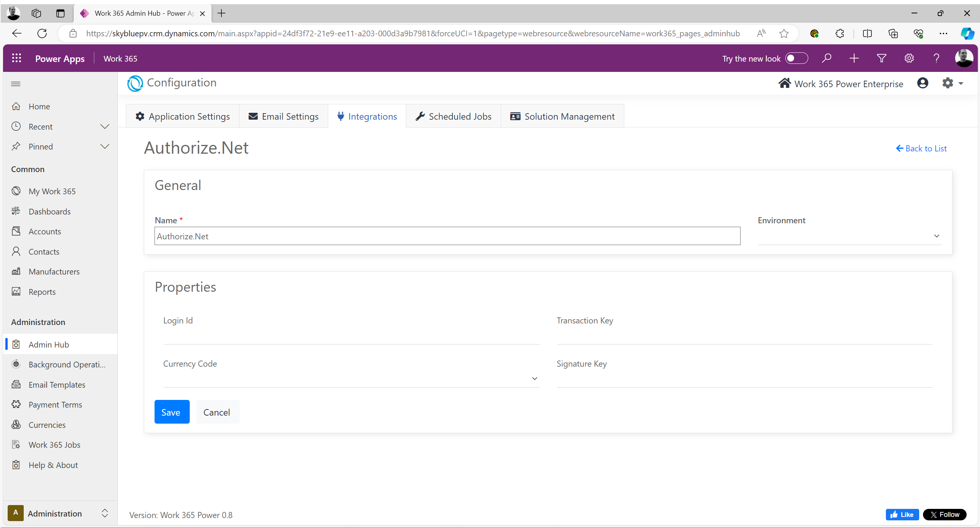The image size is (980, 528).
Task: Open the Environment dropdown
Action: pyautogui.click(x=849, y=236)
